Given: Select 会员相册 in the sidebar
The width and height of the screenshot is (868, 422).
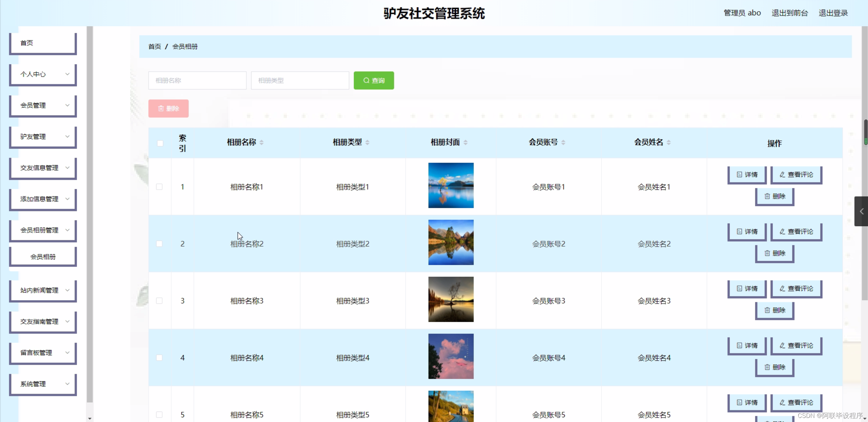Looking at the screenshot, I should (43, 256).
